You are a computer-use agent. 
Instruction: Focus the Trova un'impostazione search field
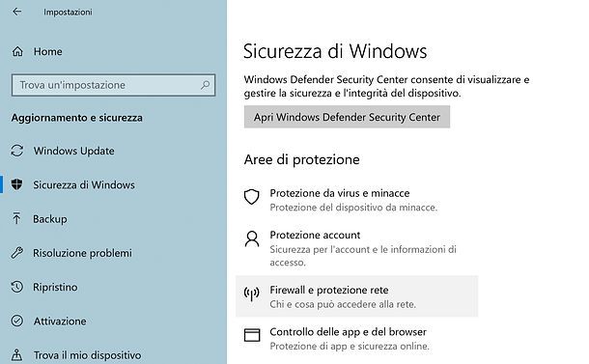113,85
